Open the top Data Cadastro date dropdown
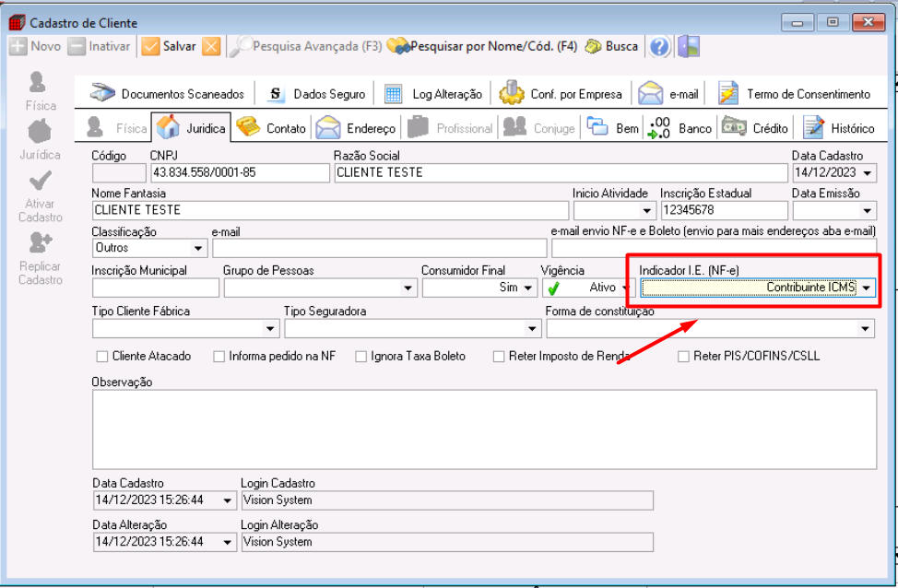 tap(867, 173)
